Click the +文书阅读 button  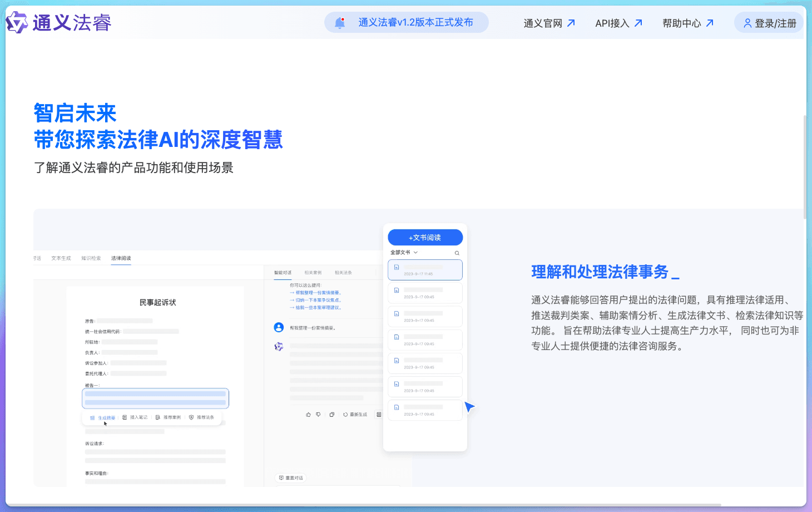point(425,237)
